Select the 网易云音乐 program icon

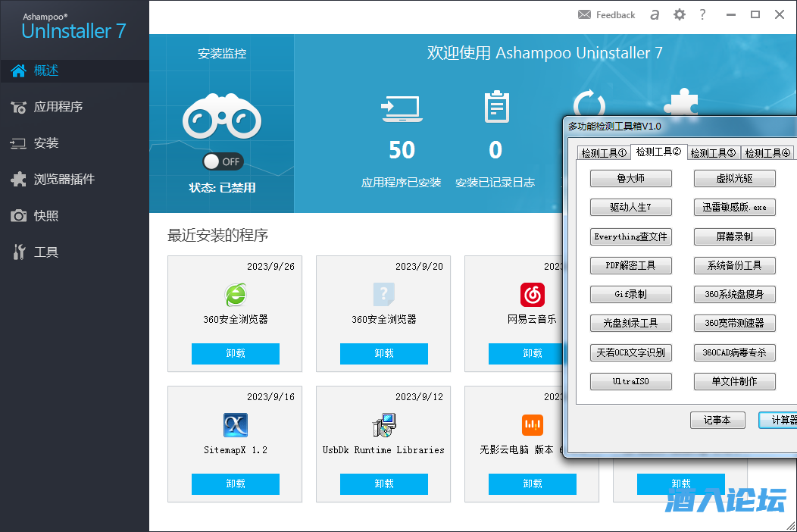tap(532, 295)
